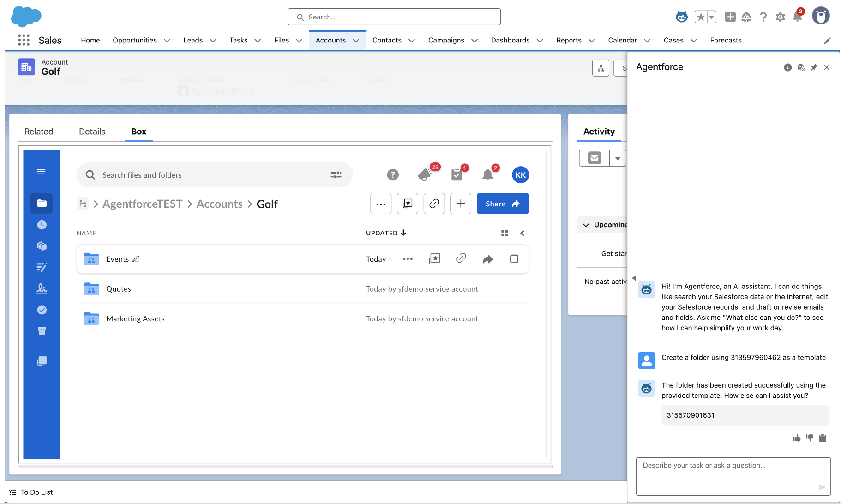Open the email activity dropdown arrow
Image resolution: width=841 pixels, height=504 pixels.
[x=618, y=158]
